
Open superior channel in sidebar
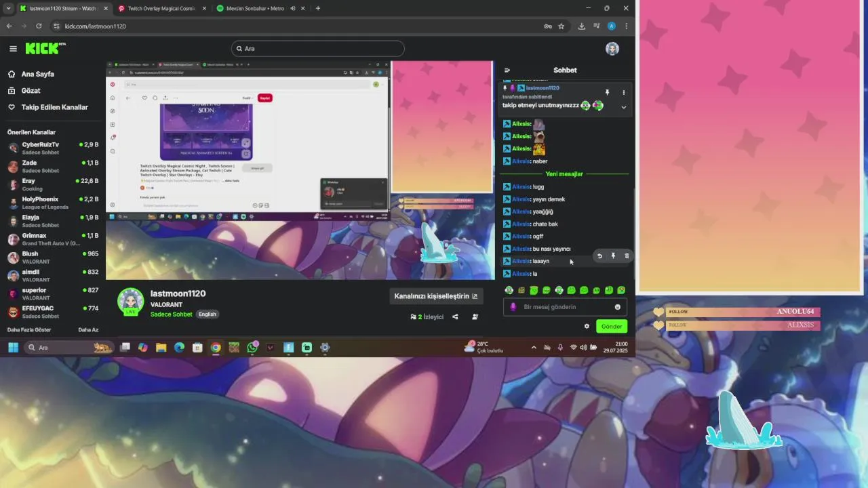[53, 293]
